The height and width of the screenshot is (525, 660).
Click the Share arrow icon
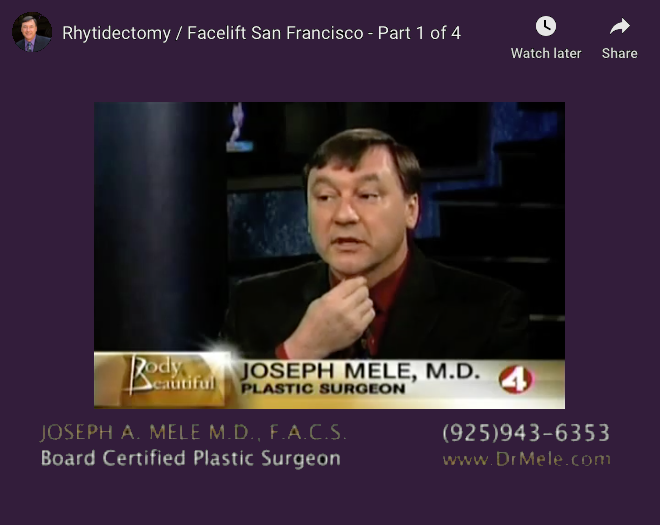[620, 27]
